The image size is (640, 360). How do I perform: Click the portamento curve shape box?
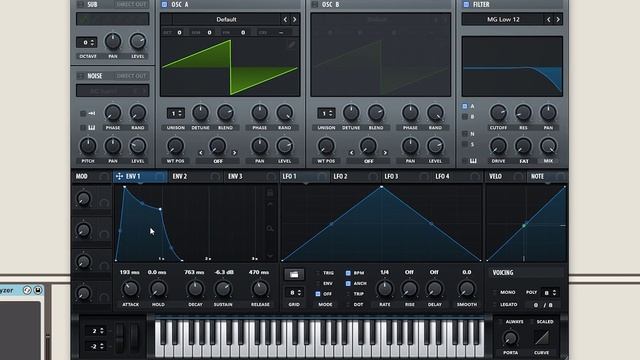(x=542, y=338)
